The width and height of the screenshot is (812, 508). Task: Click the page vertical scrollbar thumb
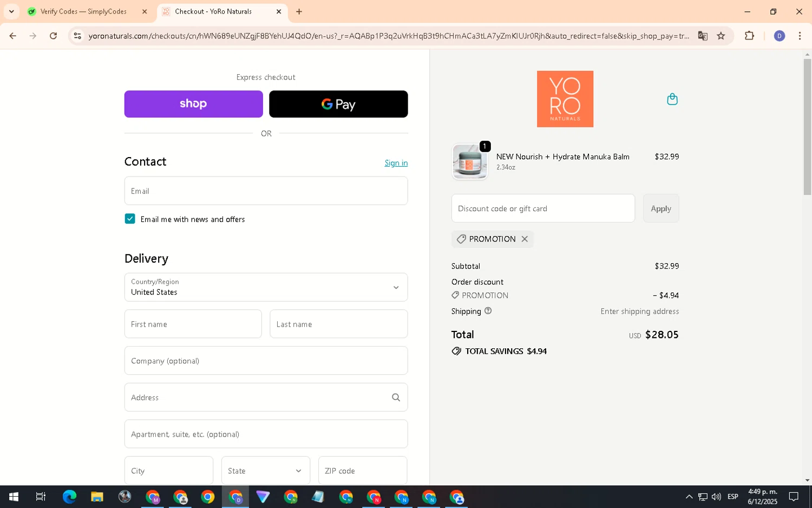(807, 127)
